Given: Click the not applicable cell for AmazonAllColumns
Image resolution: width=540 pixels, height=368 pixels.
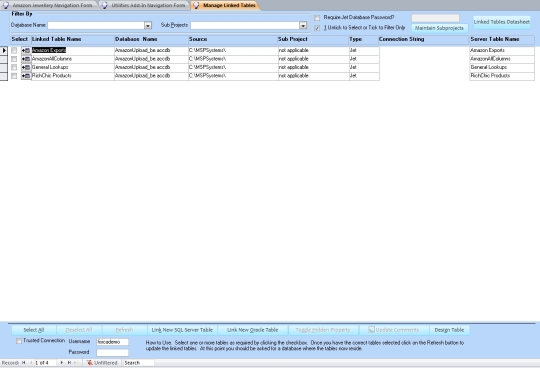Looking at the screenshot, I should click(313, 59).
